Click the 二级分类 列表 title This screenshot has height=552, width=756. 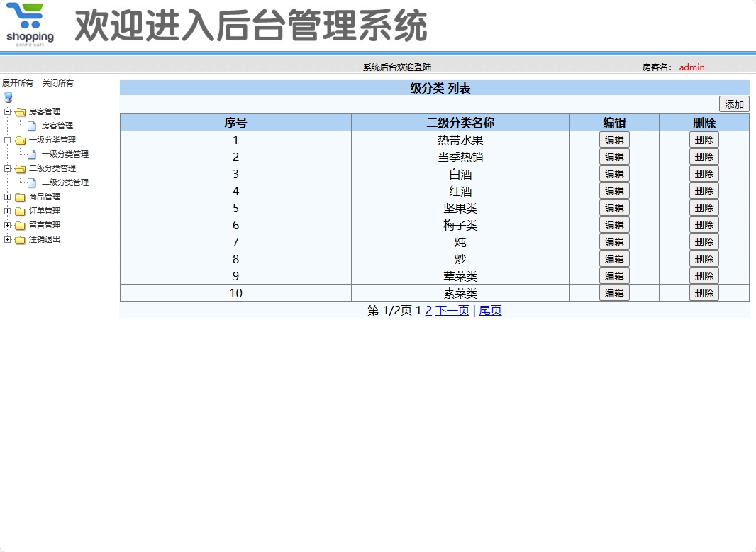click(435, 88)
